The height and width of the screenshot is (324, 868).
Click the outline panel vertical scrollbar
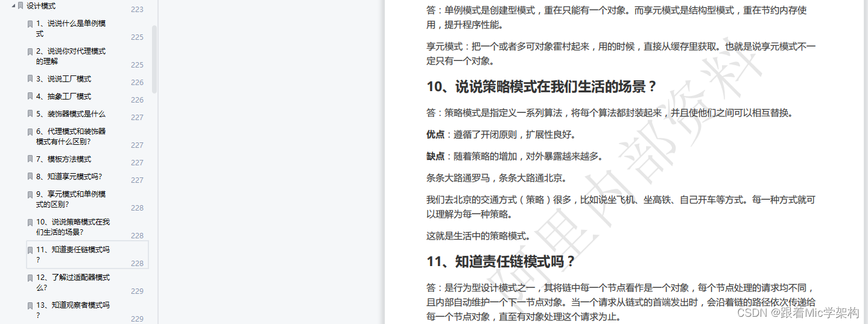(x=154, y=59)
